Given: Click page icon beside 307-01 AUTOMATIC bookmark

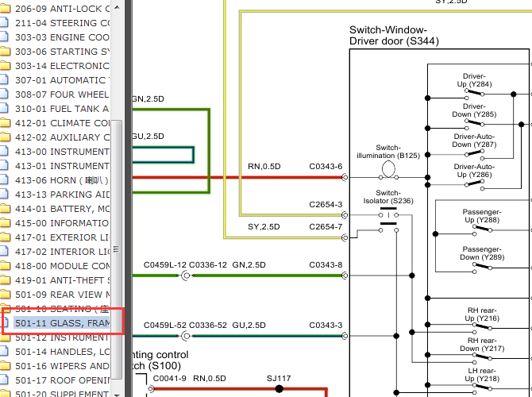Looking at the screenshot, I should (x=4, y=79).
